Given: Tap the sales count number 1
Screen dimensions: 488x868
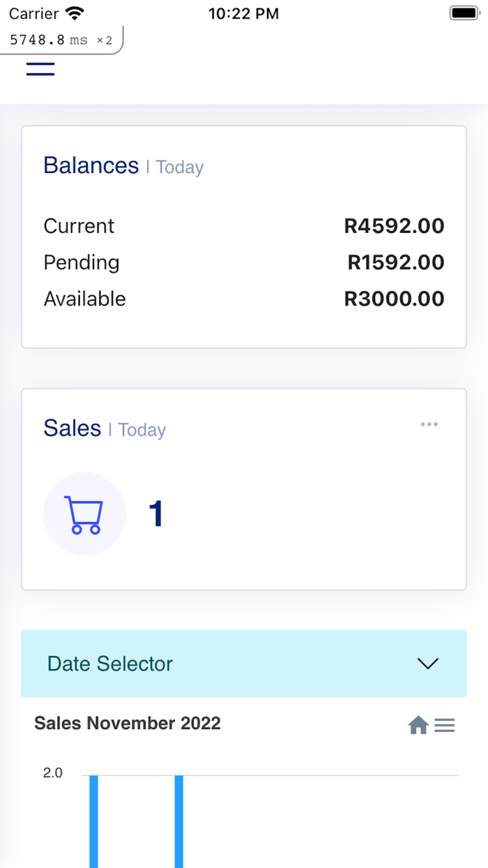Looking at the screenshot, I should pos(156,514).
